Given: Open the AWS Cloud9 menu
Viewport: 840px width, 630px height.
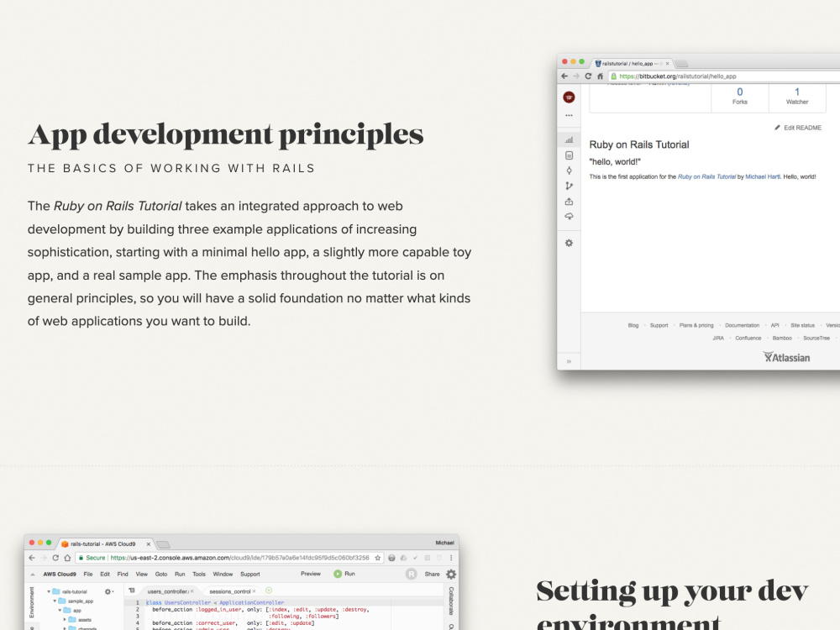Looking at the screenshot, I should [60, 574].
